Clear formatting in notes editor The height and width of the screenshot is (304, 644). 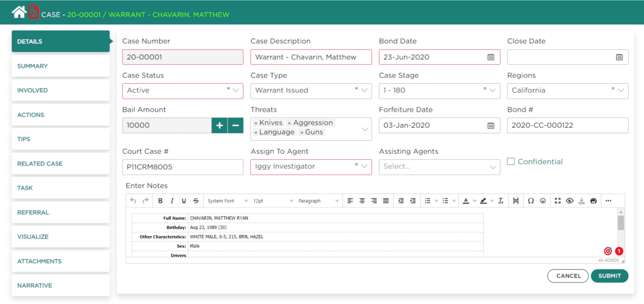coord(501,201)
